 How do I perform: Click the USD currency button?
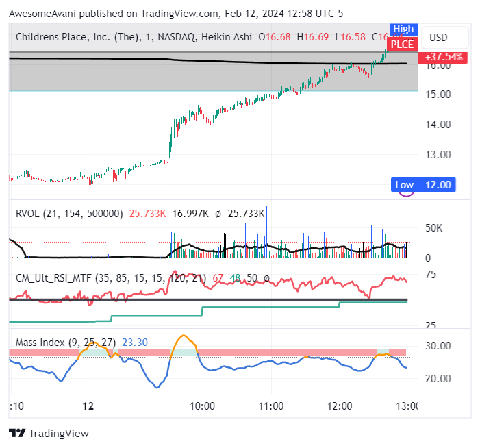(x=445, y=38)
